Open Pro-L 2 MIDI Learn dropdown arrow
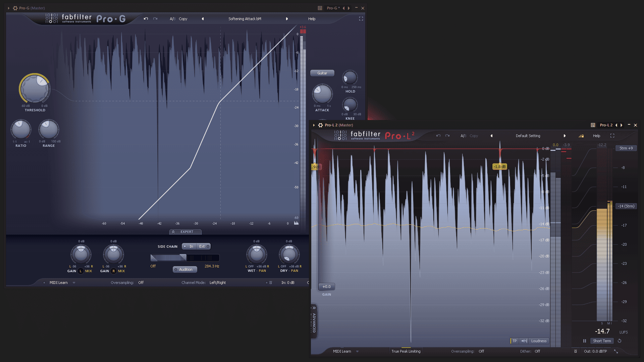Image resolution: width=644 pixels, height=362 pixels. tap(357, 351)
